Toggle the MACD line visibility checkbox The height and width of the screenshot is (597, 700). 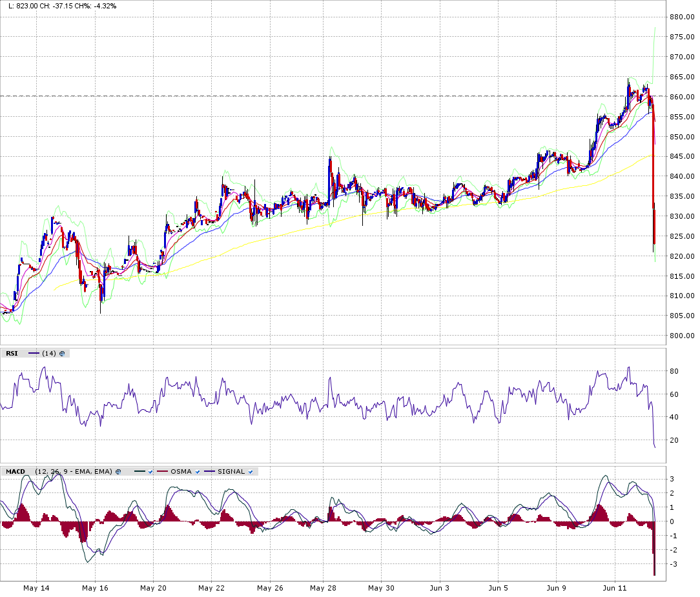151,472
